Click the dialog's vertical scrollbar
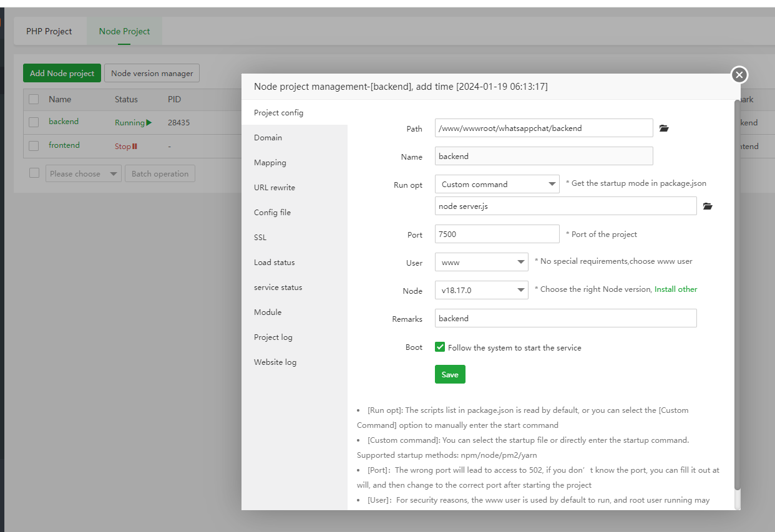775x532 pixels. coord(737,293)
